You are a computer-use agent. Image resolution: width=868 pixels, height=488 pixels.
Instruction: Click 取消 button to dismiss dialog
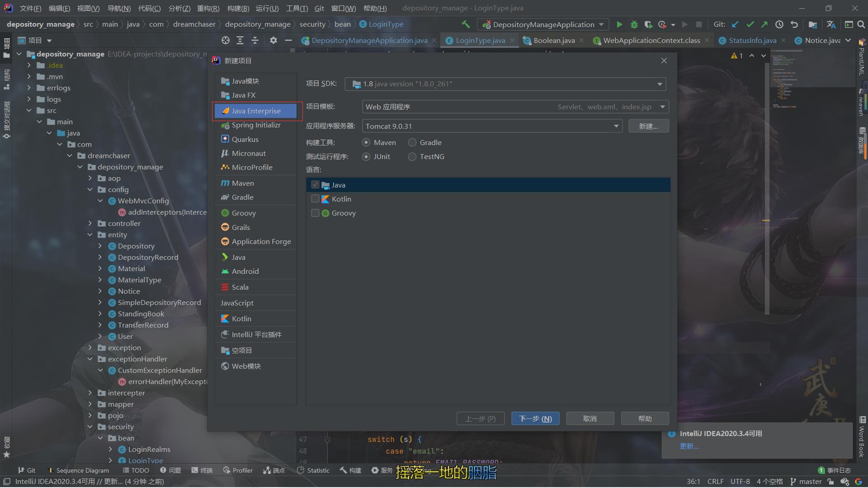(x=590, y=418)
